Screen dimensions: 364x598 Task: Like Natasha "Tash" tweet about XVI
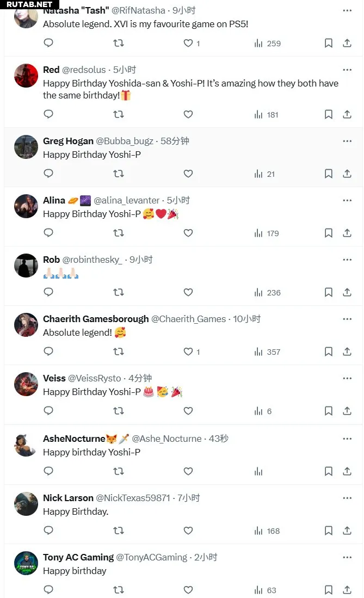click(x=188, y=43)
